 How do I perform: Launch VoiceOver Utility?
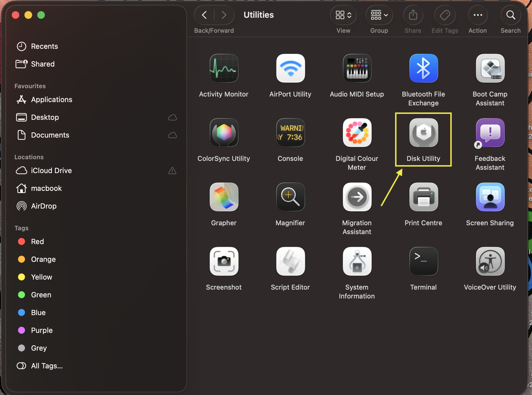490,261
